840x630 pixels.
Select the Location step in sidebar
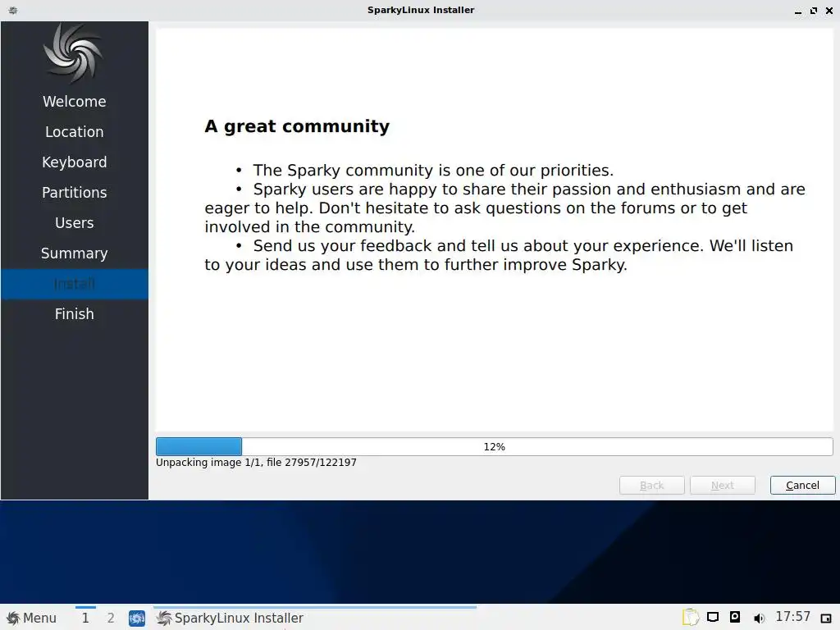75,132
